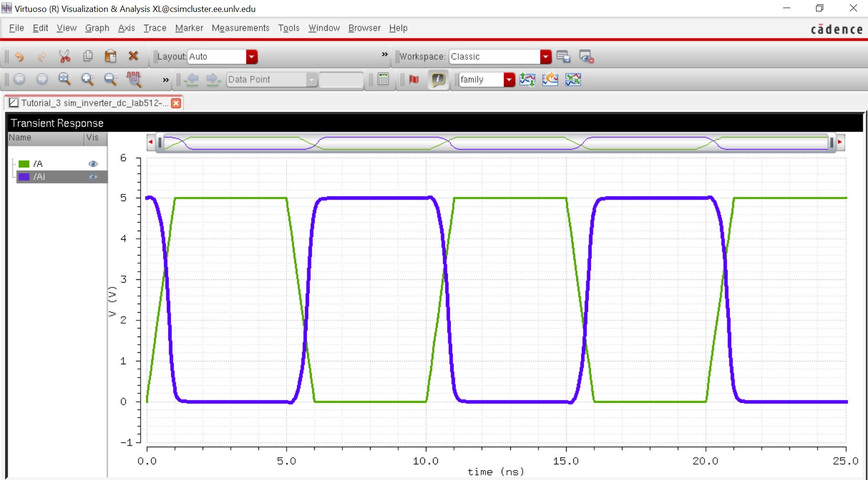Click the Paste clipboard icon
Screen dimensions: 868x480
pos(110,56)
